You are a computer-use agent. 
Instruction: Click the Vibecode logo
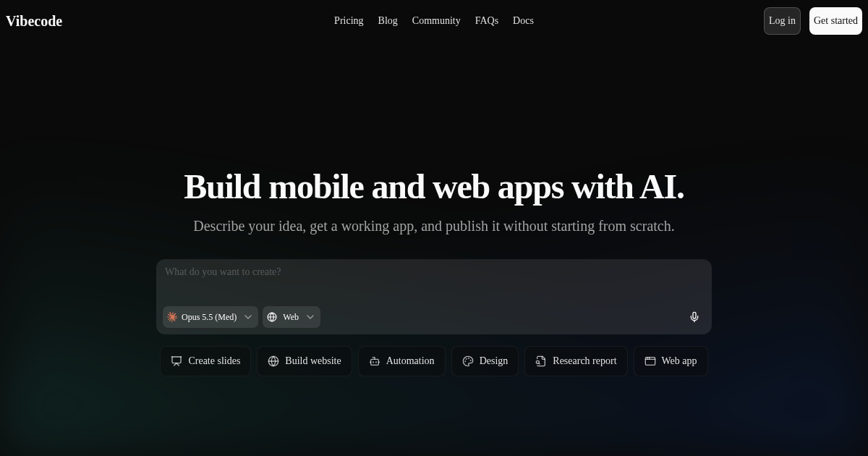tap(34, 21)
